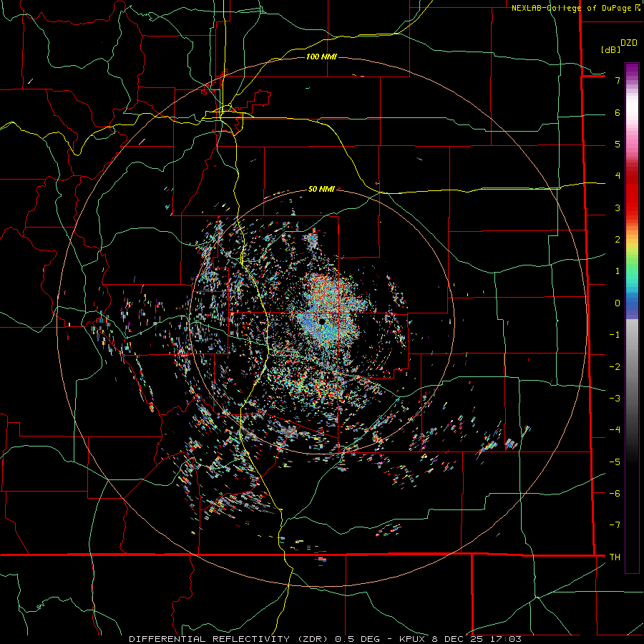Click the DZD label above the color scale
Image resolution: width=644 pixels, height=644 pixels.
(629, 43)
